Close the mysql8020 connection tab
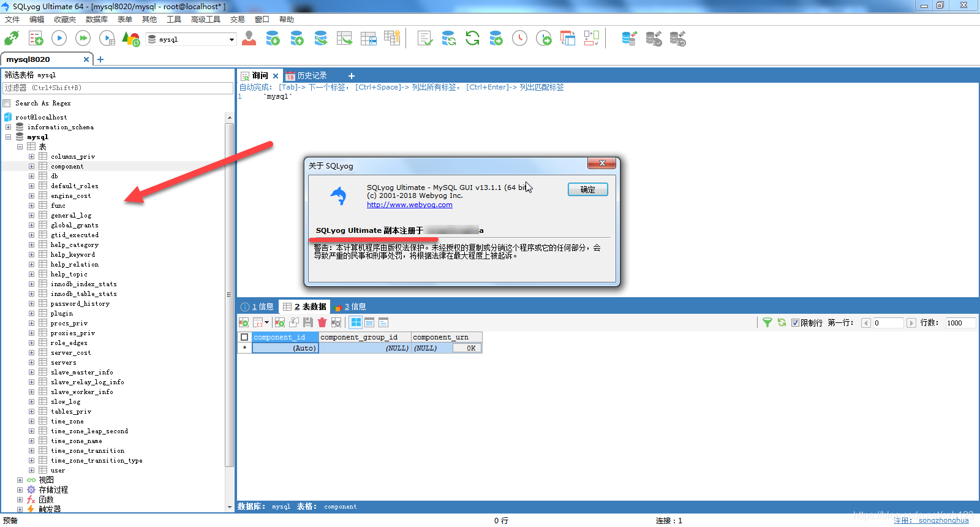 pos(86,59)
